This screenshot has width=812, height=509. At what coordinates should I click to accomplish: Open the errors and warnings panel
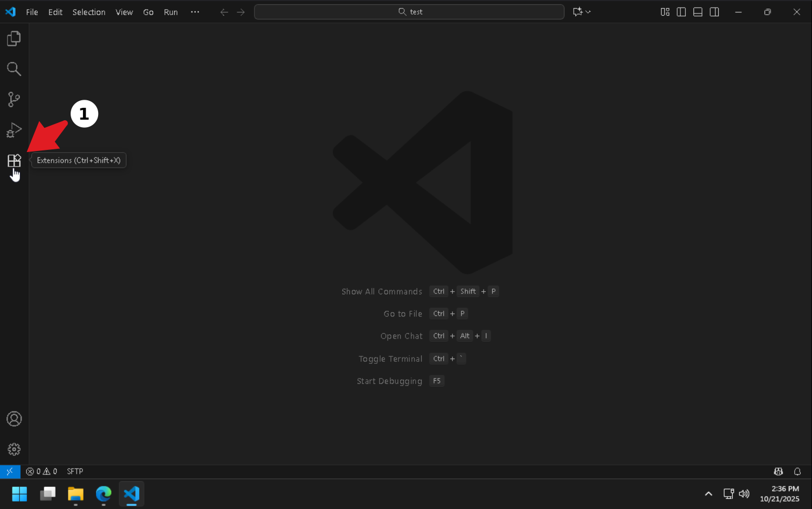click(41, 471)
